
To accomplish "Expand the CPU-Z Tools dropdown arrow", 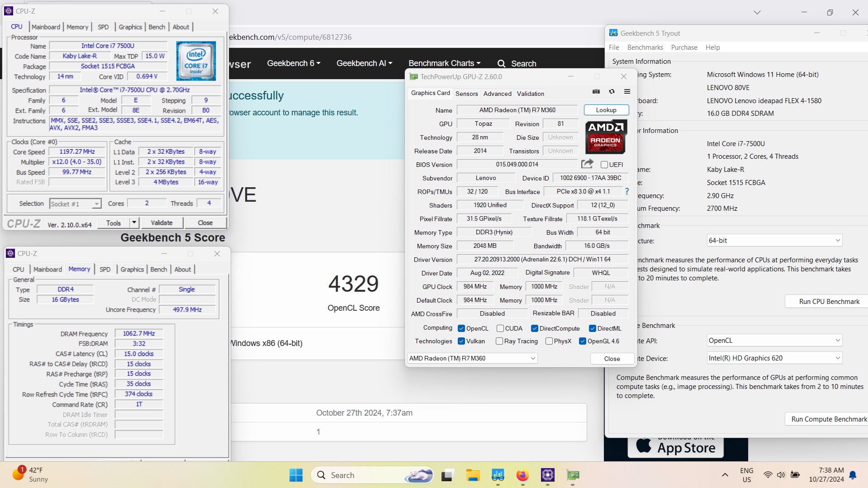I will coord(134,223).
